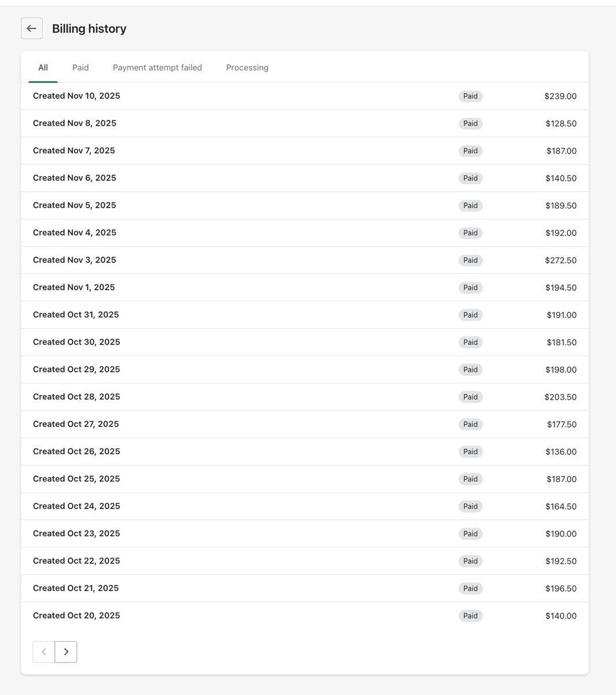The image size is (616, 695).
Task: Go back using the arrow button
Action: 32,28
